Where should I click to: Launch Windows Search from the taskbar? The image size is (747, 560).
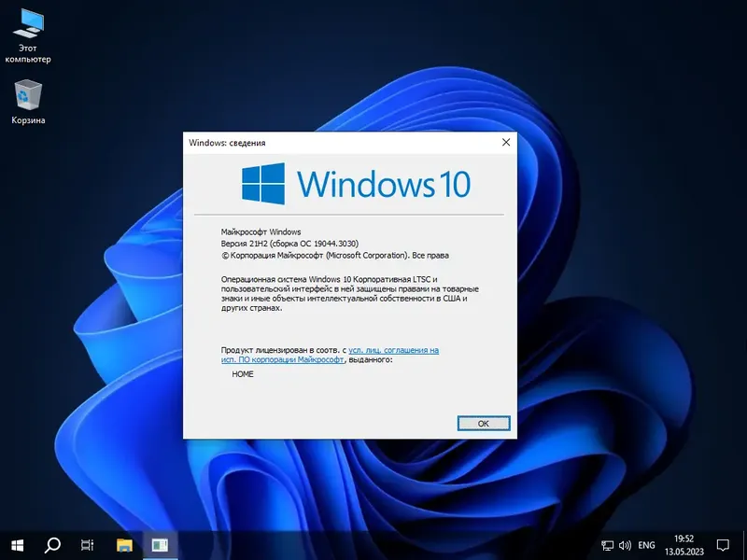coord(51,546)
